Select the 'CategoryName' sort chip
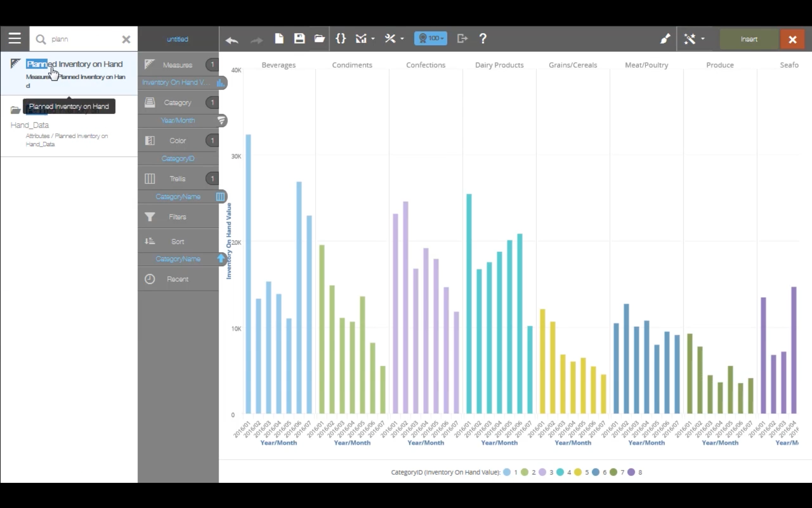The width and height of the screenshot is (812, 508). pos(178,259)
